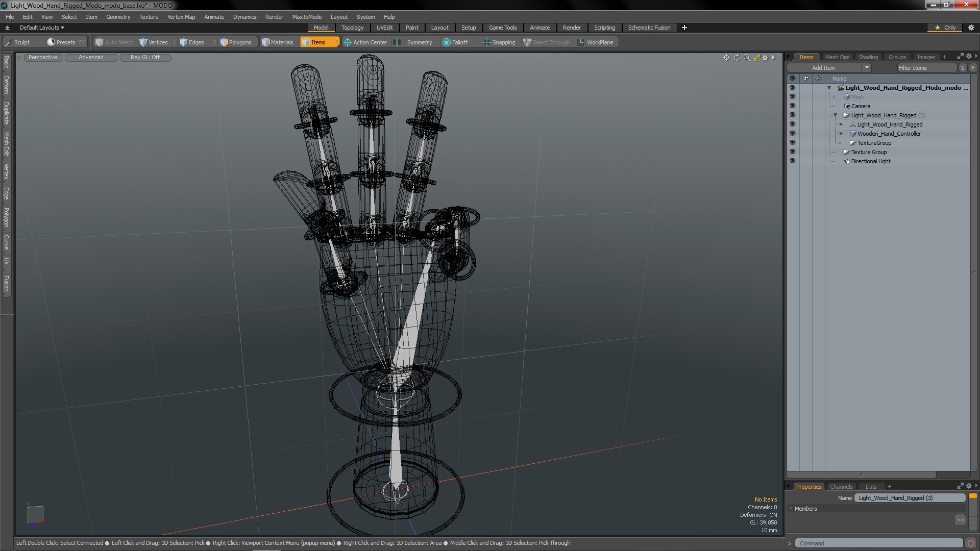Click the S button next to Filter Items
The width and height of the screenshot is (980, 551).
963,68
